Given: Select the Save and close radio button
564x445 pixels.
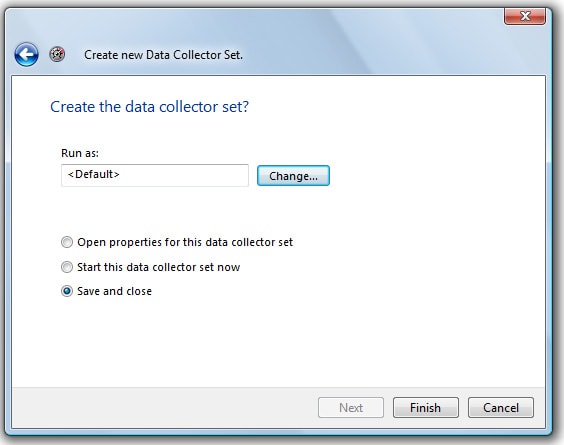Looking at the screenshot, I should coord(67,291).
